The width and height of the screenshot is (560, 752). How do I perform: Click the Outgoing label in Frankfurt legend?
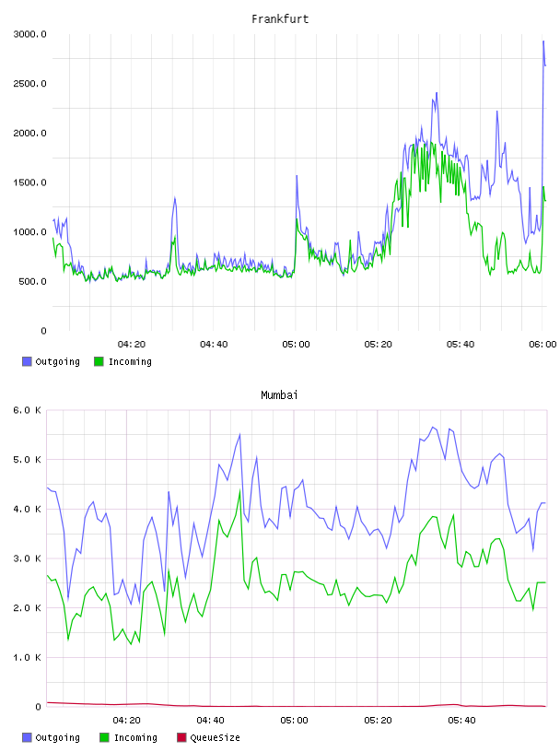coord(57,361)
